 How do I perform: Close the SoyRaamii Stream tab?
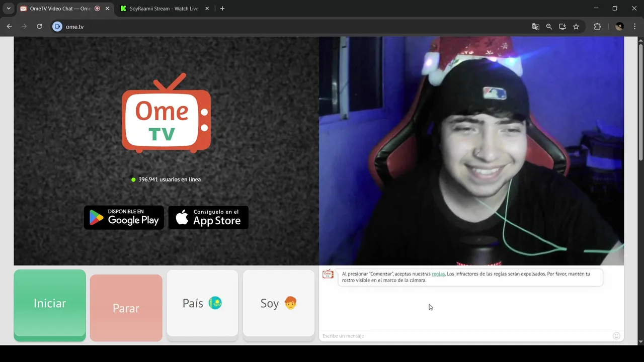207,9
